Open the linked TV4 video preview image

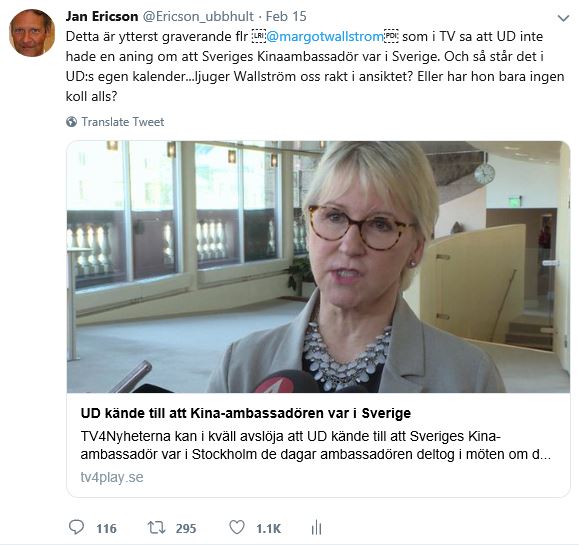coord(318,267)
